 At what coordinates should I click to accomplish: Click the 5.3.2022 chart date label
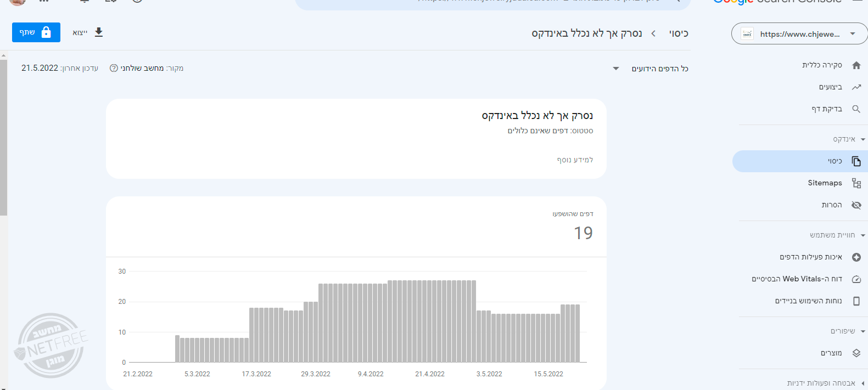pyautogui.click(x=197, y=374)
